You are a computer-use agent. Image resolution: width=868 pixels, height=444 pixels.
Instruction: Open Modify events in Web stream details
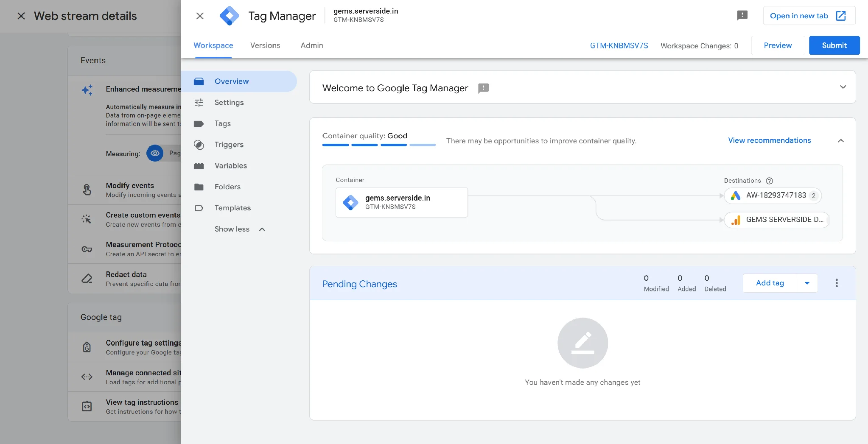pyautogui.click(x=124, y=190)
